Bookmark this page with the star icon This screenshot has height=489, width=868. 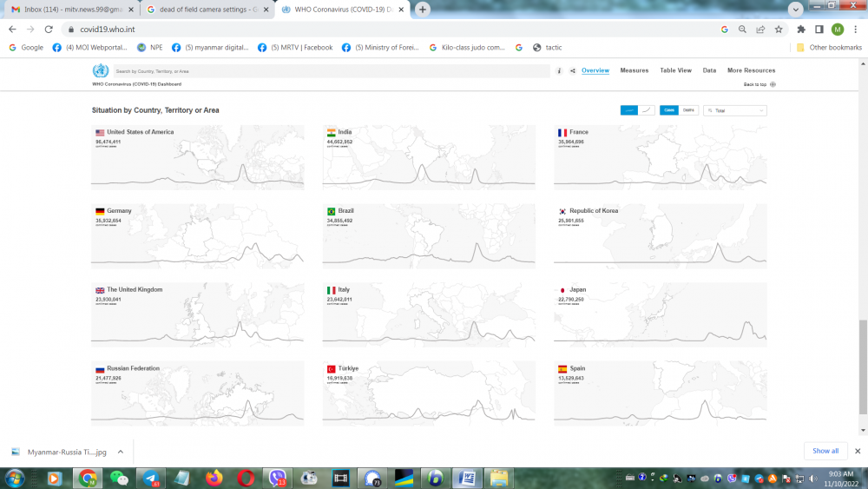[x=779, y=29]
